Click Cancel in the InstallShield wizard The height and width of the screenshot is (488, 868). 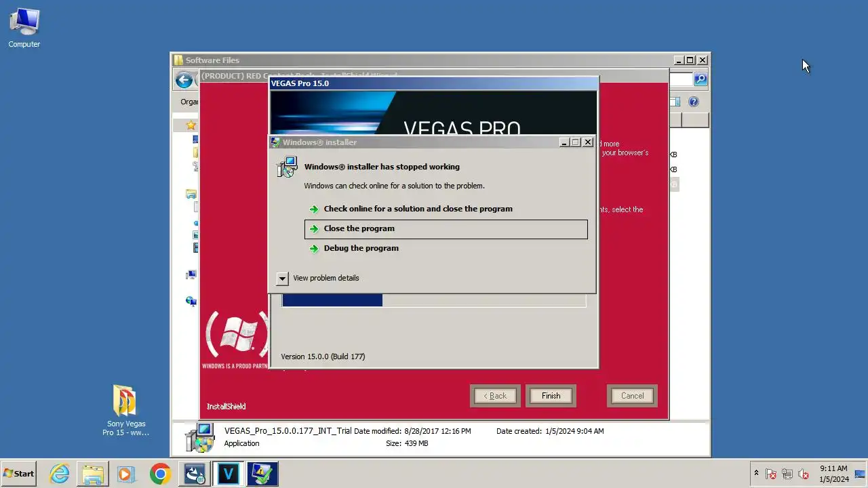coord(632,396)
